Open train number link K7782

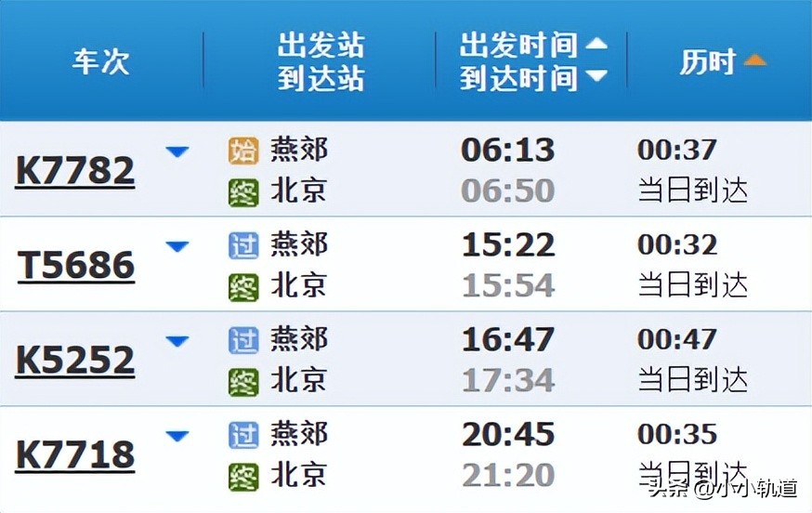pos(75,171)
